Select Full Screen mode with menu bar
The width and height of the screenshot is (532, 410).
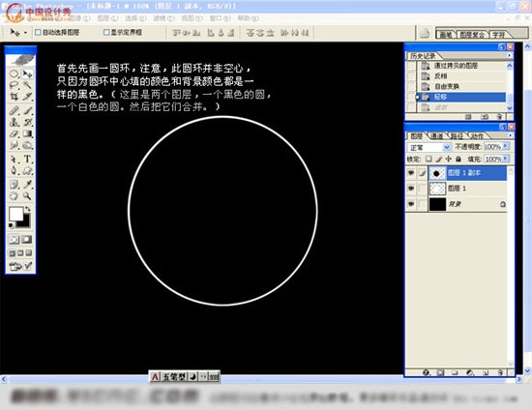pyautogui.click(x=20, y=253)
